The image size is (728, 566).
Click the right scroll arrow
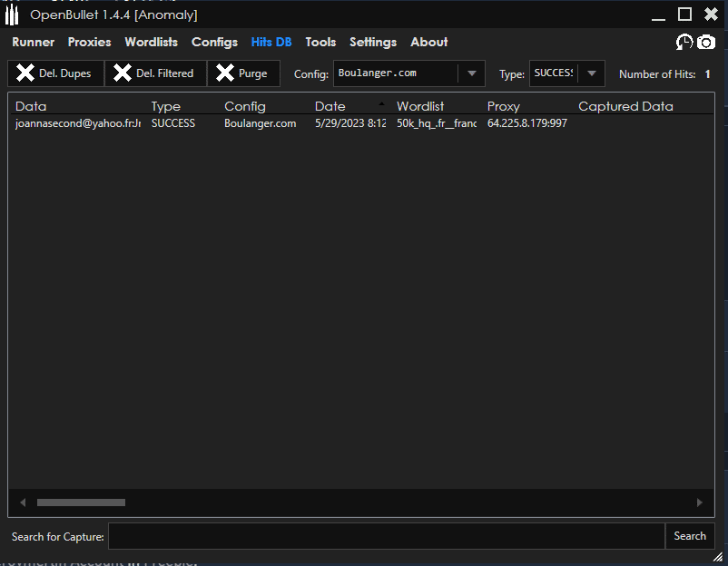click(699, 503)
